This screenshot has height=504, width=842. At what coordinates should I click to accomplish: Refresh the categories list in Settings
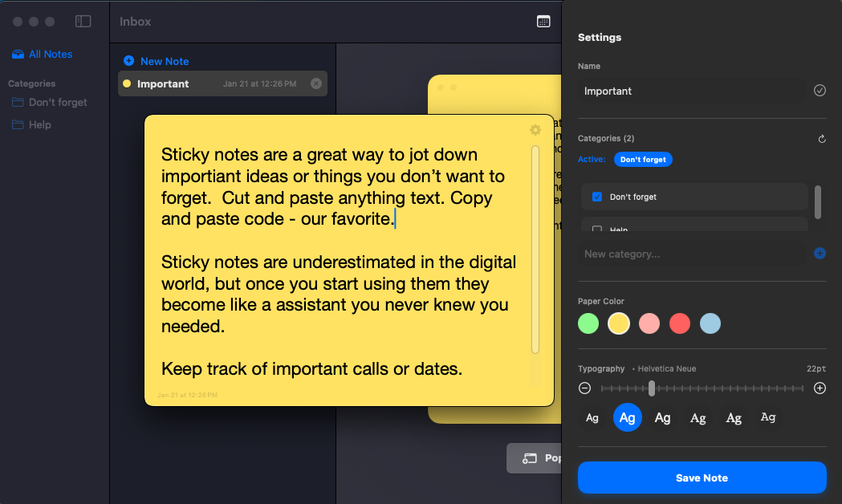[821, 138]
